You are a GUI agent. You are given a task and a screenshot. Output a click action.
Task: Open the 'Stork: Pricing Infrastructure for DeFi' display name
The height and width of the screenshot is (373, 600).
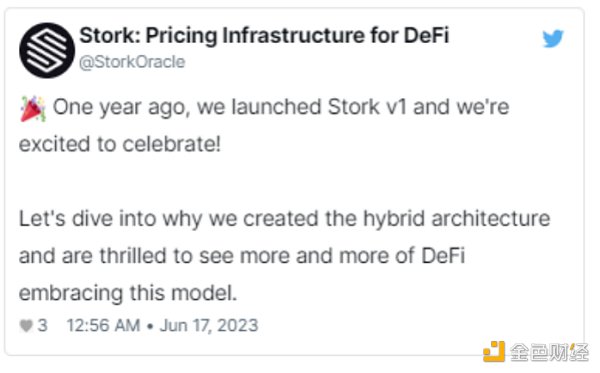[x=264, y=36]
